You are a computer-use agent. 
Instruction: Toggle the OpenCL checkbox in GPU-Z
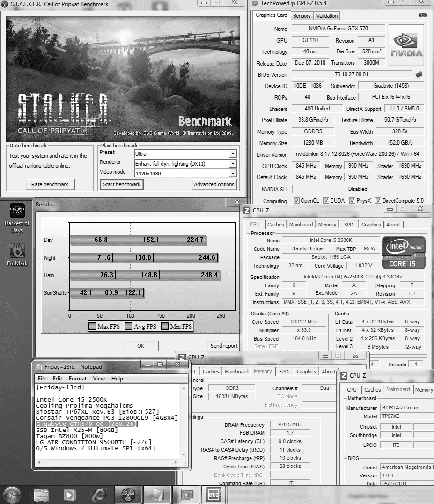pos(296,201)
